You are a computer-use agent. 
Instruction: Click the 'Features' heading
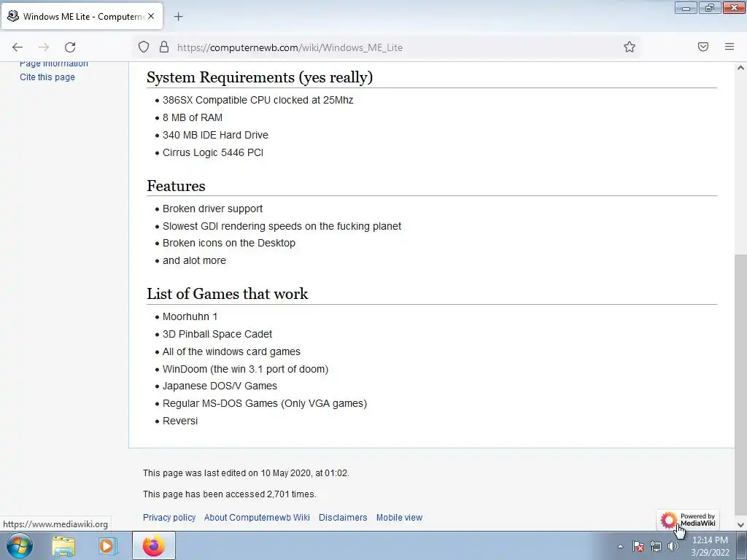pyautogui.click(x=176, y=186)
